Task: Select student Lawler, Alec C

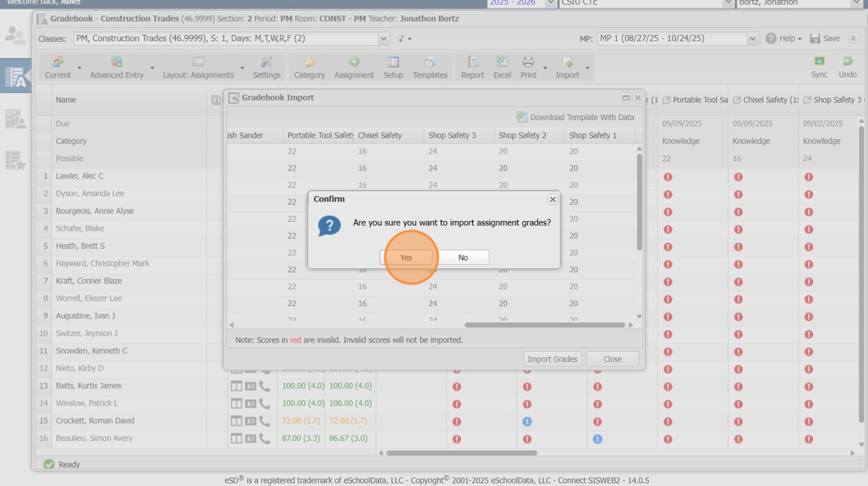Action: point(79,176)
